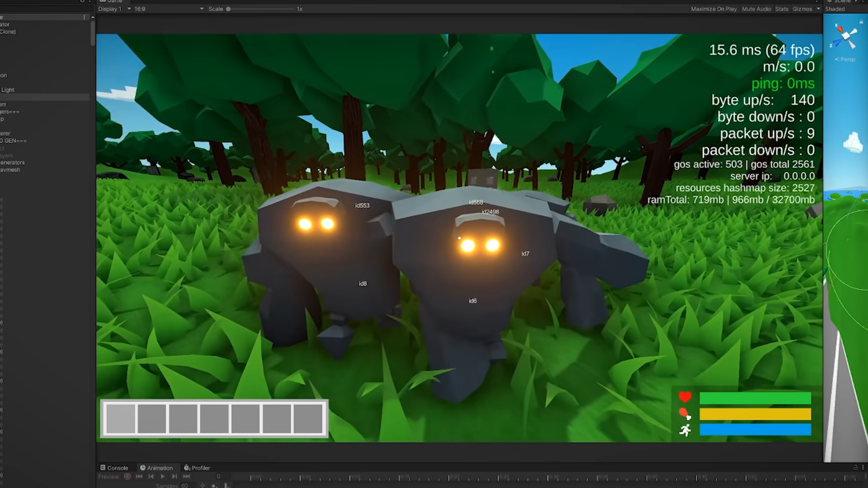Select 'Light' item in Hierarchy
868x488 pixels.
tap(7, 90)
